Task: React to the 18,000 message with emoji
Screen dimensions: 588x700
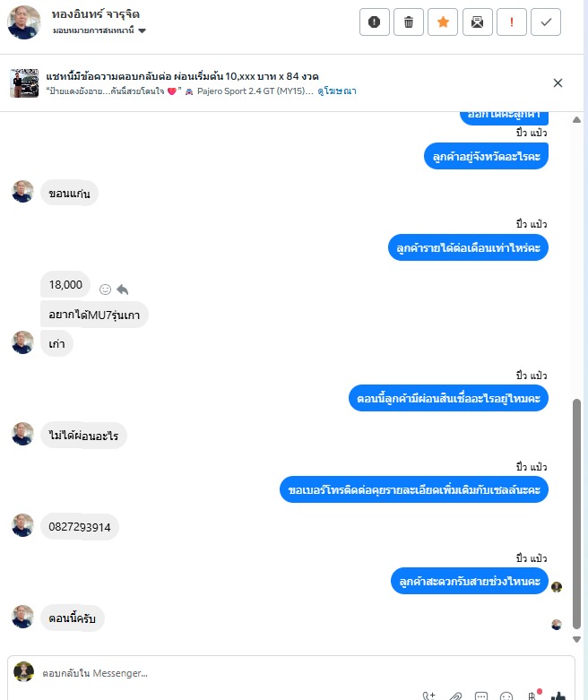Action: (x=105, y=290)
